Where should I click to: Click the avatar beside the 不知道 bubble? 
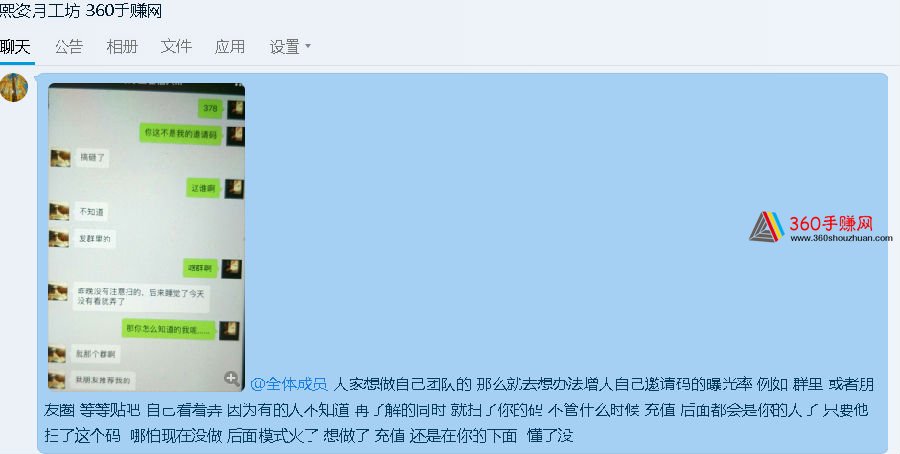59,212
